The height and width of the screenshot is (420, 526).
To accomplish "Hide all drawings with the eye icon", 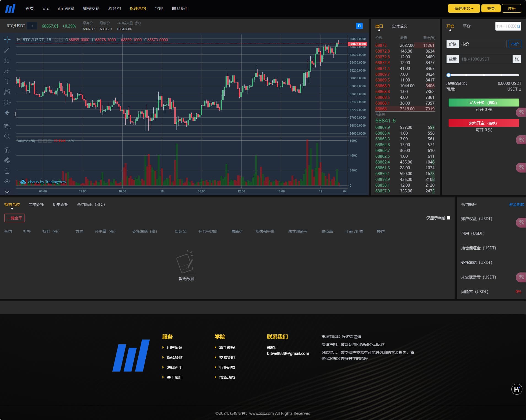I will pyautogui.click(x=7, y=181).
